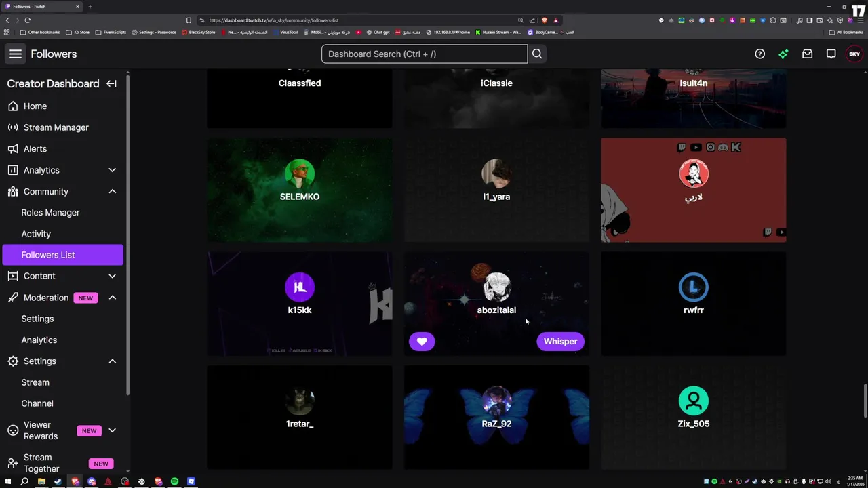The image size is (868, 488).
Task: Open Analytics under Moderation
Action: [x=39, y=340]
